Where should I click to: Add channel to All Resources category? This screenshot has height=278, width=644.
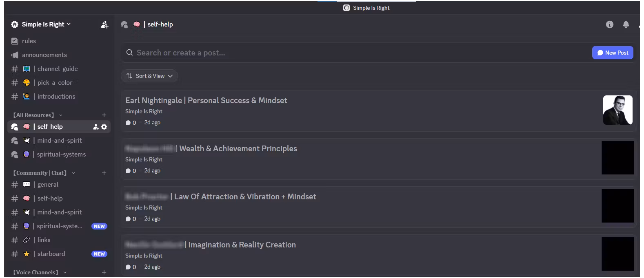(x=104, y=115)
